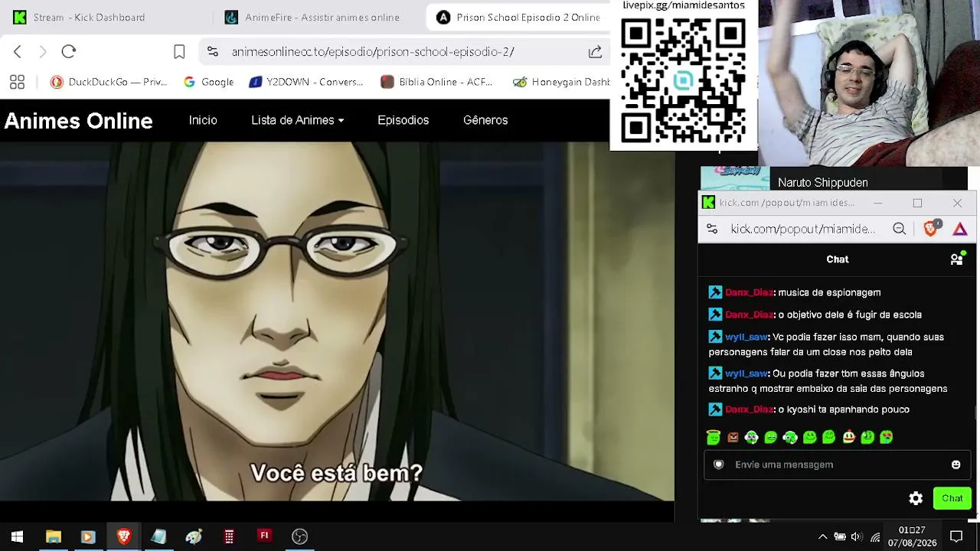
Task: Click the main browser address bar URL
Action: pos(373,51)
